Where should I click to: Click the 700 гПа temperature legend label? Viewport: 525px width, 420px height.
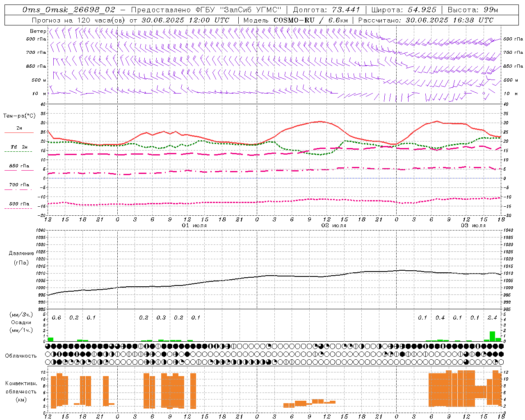point(19,185)
